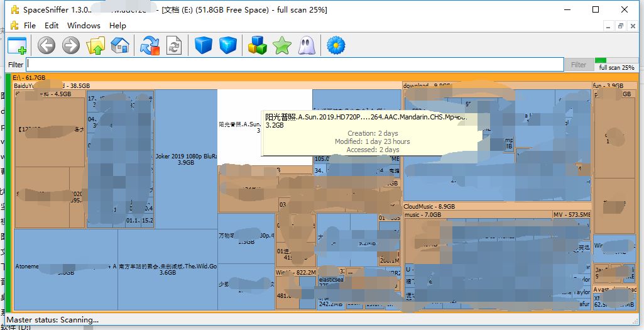The image size is (644, 330).
Task: Open the Edit menu
Action: coord(52,26)
